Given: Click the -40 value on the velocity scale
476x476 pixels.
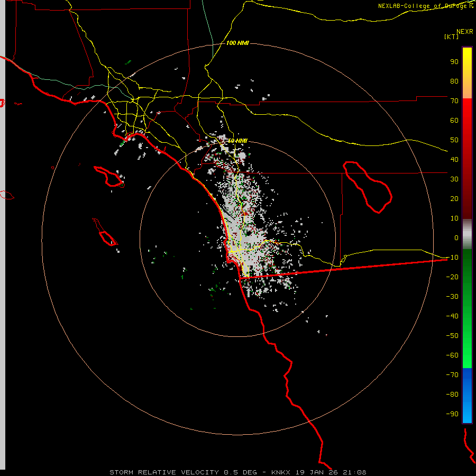Looking at the screenshot, I should [x=452, y=316].
